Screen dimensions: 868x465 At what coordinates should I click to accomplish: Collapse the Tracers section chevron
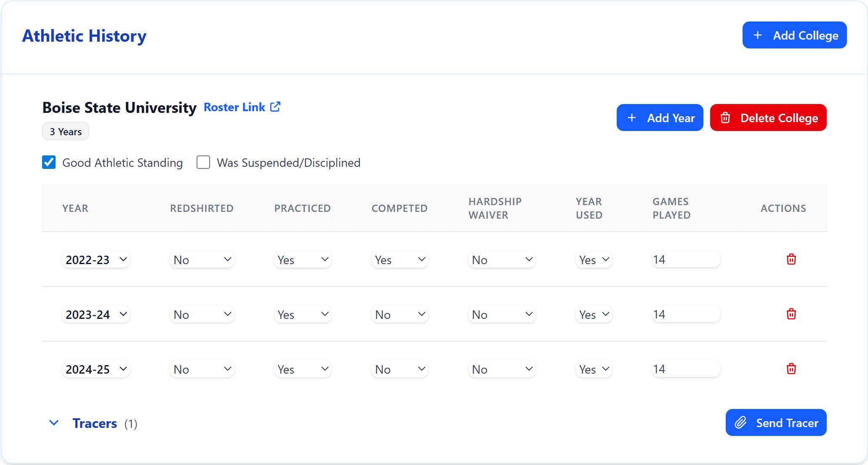54,423
